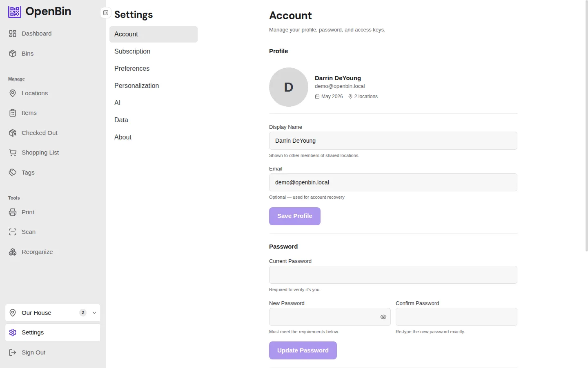Screen dimensions: 588x368
Task: Click the page vertical scrollbar
Action: [x=586, y=126]
